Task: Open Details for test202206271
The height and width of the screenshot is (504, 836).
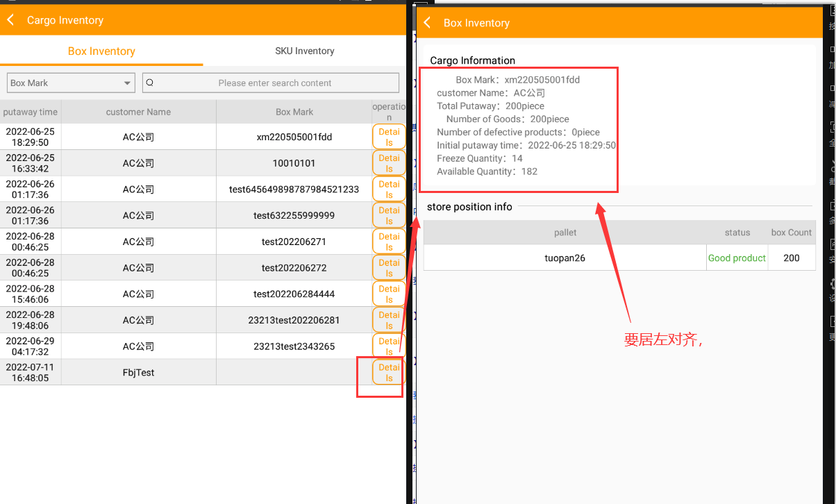Action: tap(389, 242)
